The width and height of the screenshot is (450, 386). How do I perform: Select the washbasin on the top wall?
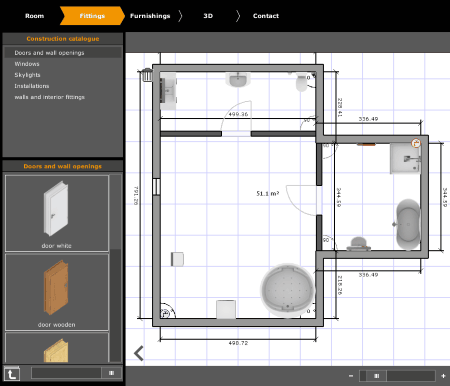238,80
